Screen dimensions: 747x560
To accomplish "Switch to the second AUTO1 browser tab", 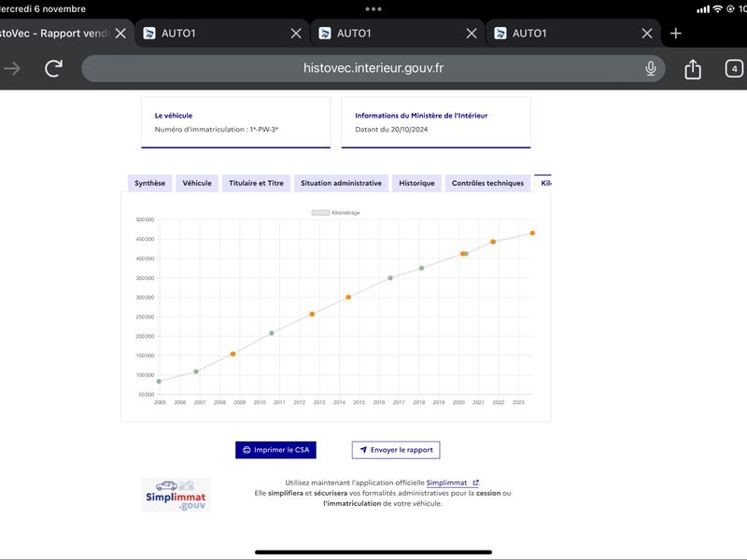I will tap(398, 34).
